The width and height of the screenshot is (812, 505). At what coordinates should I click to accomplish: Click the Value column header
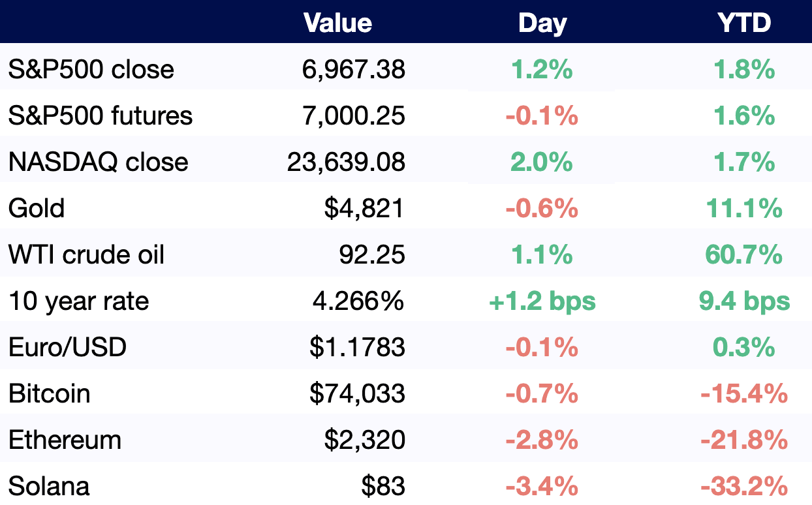pos(337,23)
